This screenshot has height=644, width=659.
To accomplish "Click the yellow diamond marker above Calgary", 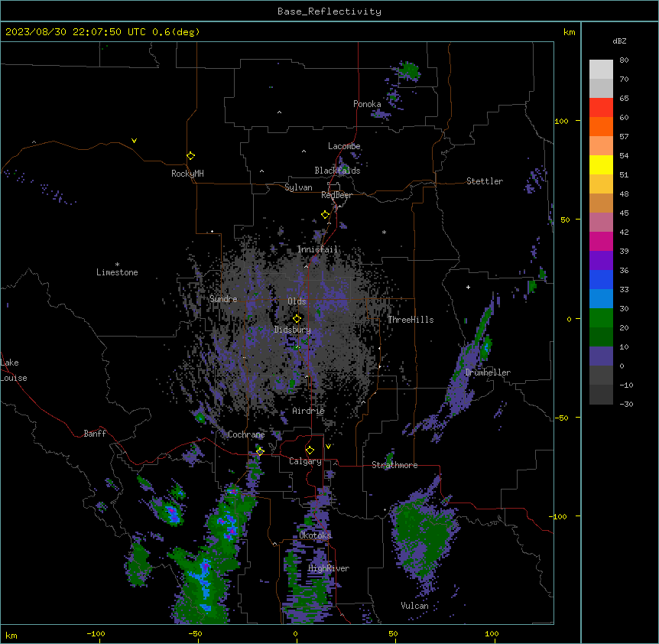I will click(310, 450).
